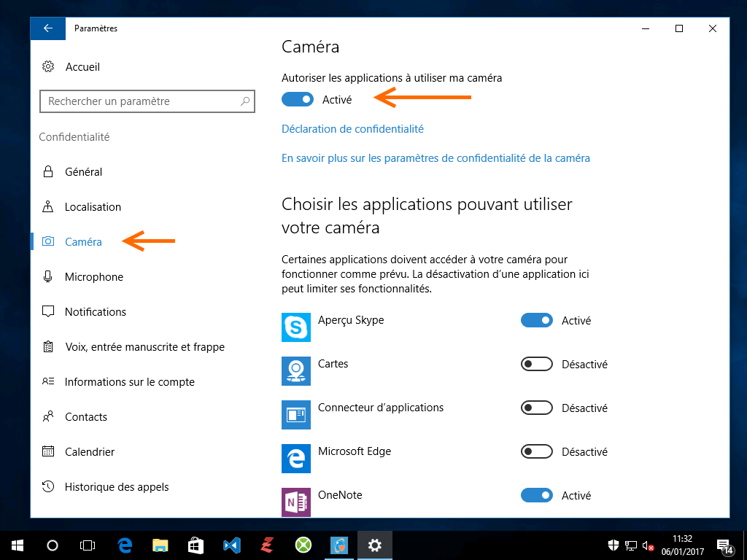
Task: Enable camera for Connecteur d'applications
Action: (537, 408)
